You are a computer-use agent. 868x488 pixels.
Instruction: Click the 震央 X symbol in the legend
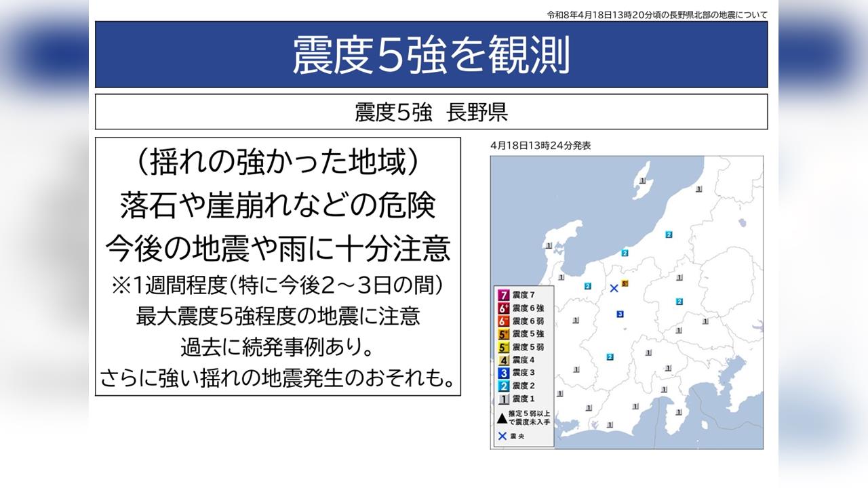click(x=502, y=436)
